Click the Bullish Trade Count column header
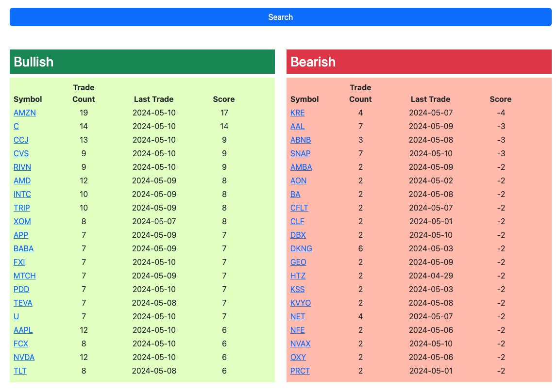 pyautogui.click(x=84, y=93)
